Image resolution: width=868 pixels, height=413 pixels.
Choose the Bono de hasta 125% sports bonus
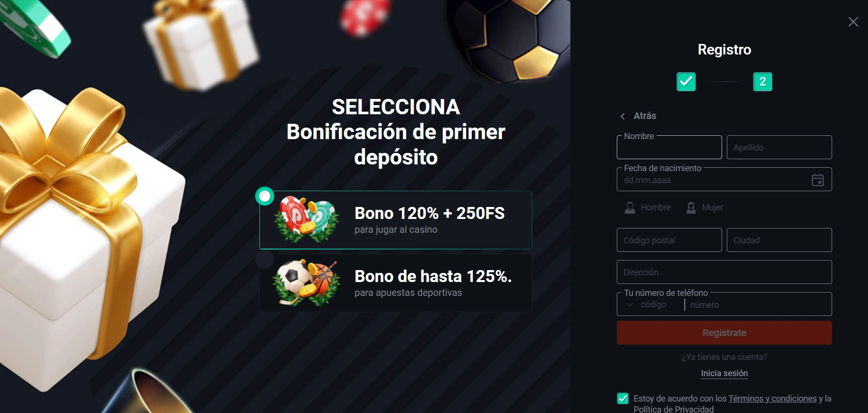point(396,283)
